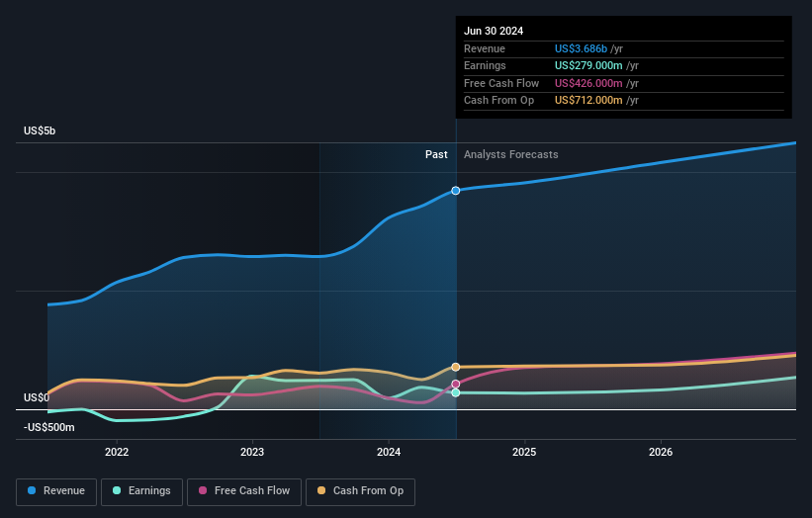Click the US$712.000m cash from op value
Image resolution: width=812 pixels, height=518 pixels.
(x=588, y=101)
